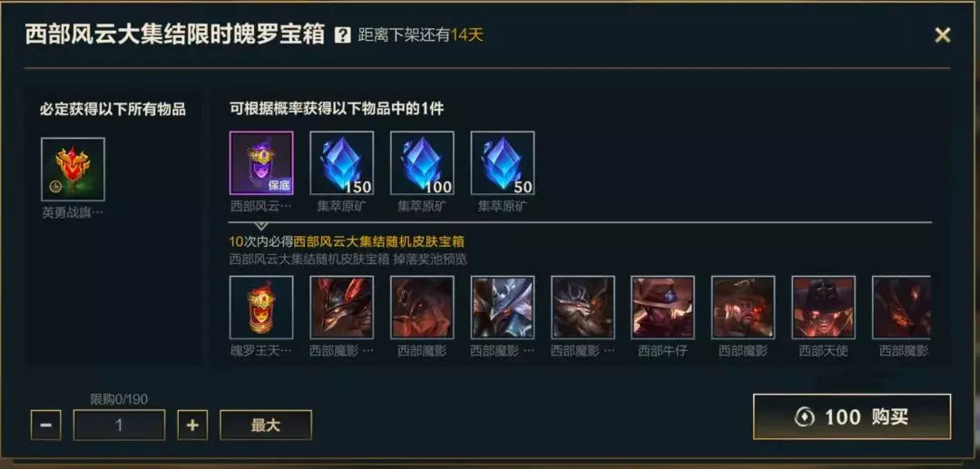Image resolution: width=980 pixels, height=469 pixels.
Task: View the bearded 西部魔影 skin next to 西部牛仔
Action: pos(743,308)
